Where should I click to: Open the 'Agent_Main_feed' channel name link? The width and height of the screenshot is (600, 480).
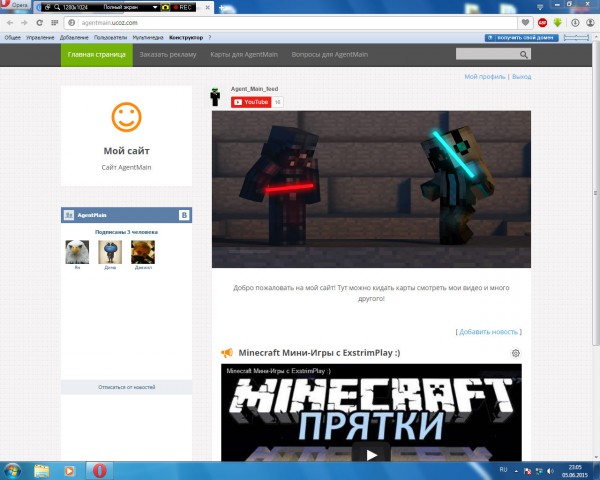pos(254,89)
